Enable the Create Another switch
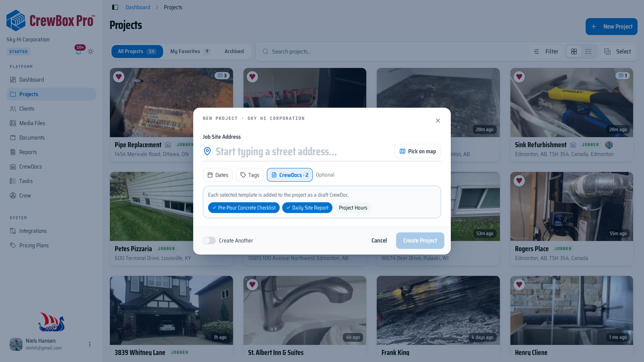The height and width of the screenshot is (362, 644). coord(209,241)
